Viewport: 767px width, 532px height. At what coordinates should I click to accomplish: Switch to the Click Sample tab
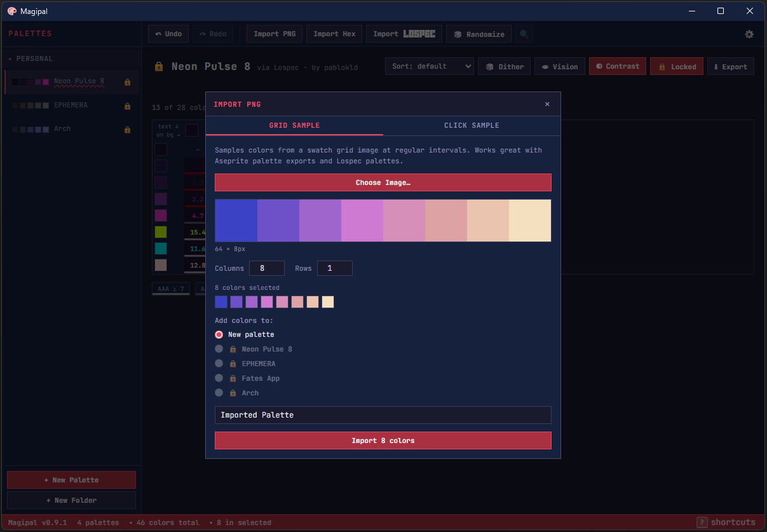coord(472,125)
